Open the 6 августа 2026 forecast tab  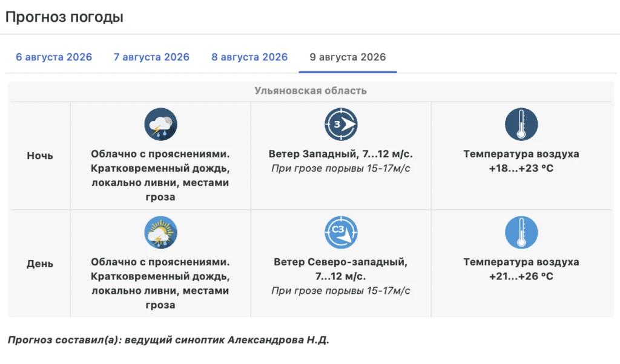click(54, 57)
